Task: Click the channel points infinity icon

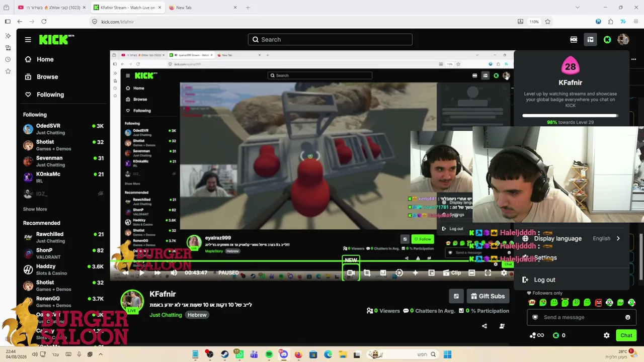Action: pos(537,335)
